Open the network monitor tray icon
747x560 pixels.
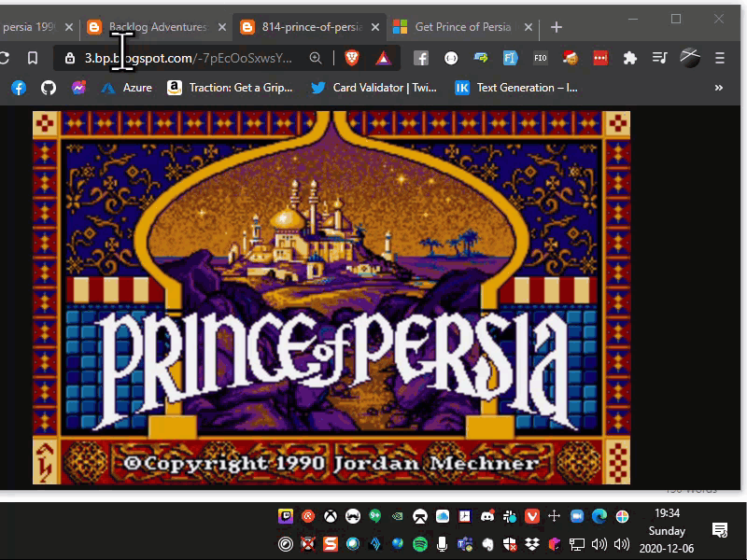pyautogui.click(x=576, y=544)
